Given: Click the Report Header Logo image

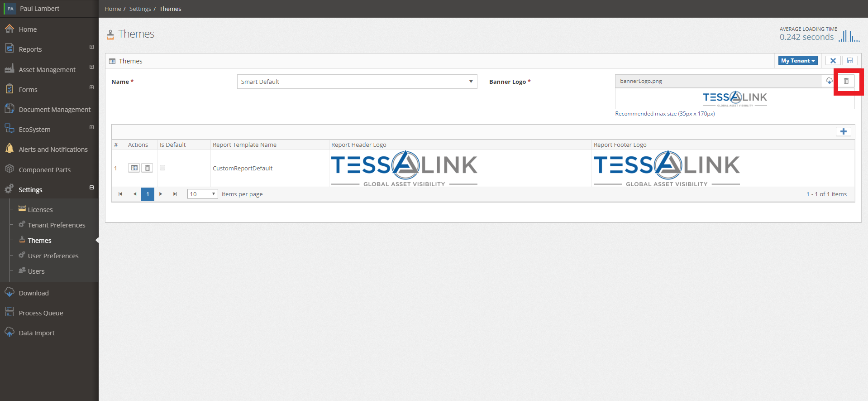Looking at the screenshot, I should [404, 168].
